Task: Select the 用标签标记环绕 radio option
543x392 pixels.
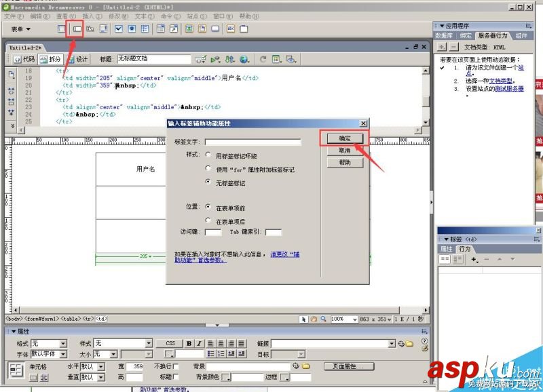Action: [208, 155]
